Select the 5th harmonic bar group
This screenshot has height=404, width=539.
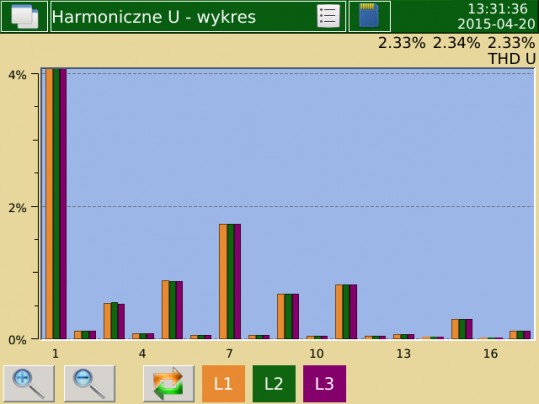point(172,309)
